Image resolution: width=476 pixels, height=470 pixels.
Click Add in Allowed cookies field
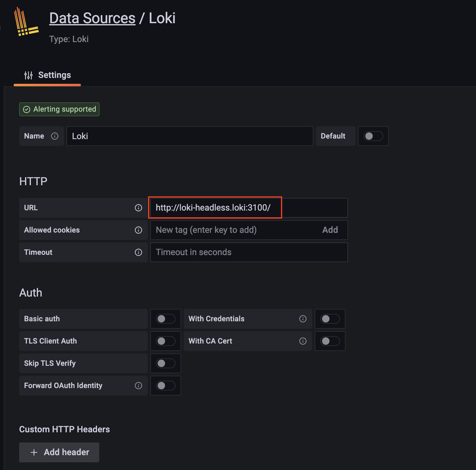click(330, 230)
